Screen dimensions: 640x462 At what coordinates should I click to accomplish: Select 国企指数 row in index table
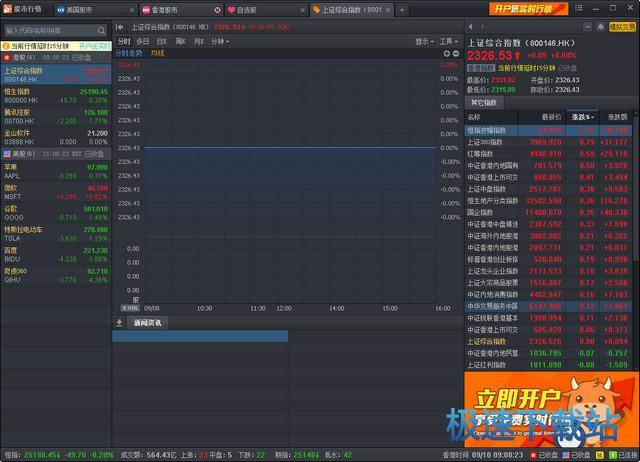[548, 212]
